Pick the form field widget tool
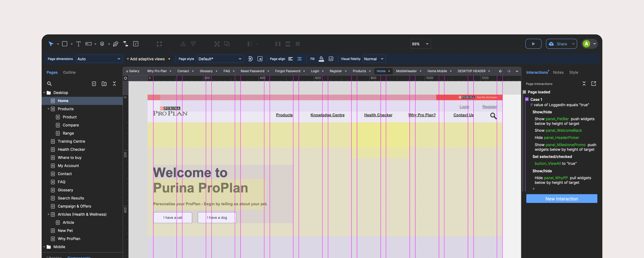Viewport: 644px width, 258px height. coord(88,44)
